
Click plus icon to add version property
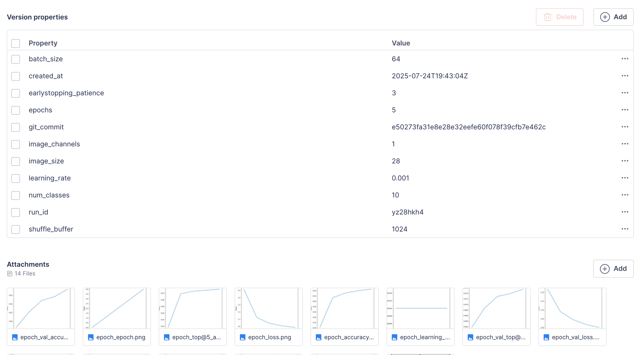tap(605, 17)
